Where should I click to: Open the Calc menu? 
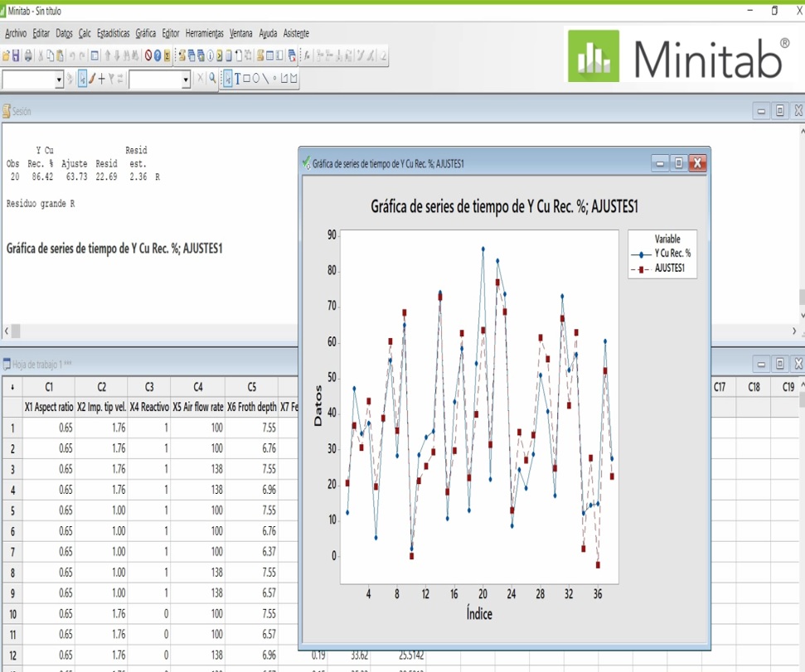point(85,33)
